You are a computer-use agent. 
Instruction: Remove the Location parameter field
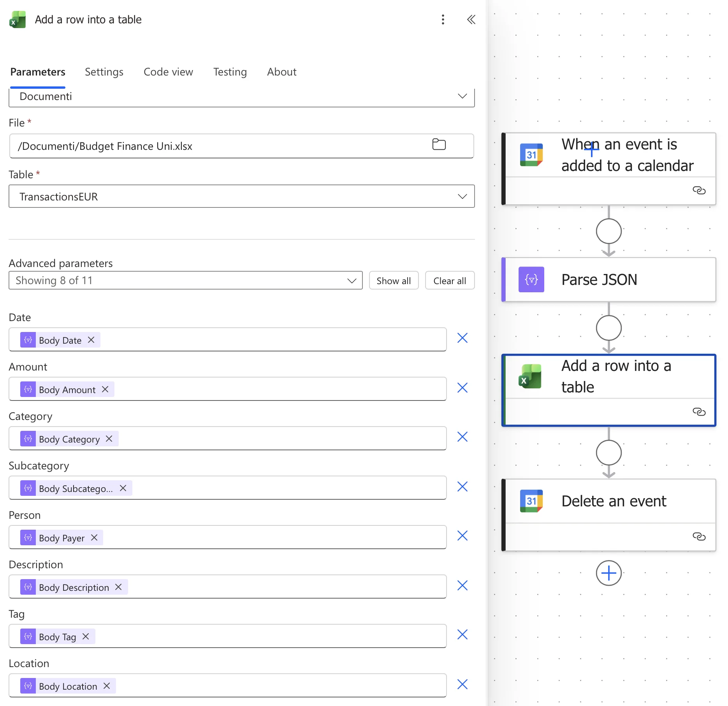(x=462, y=684)
